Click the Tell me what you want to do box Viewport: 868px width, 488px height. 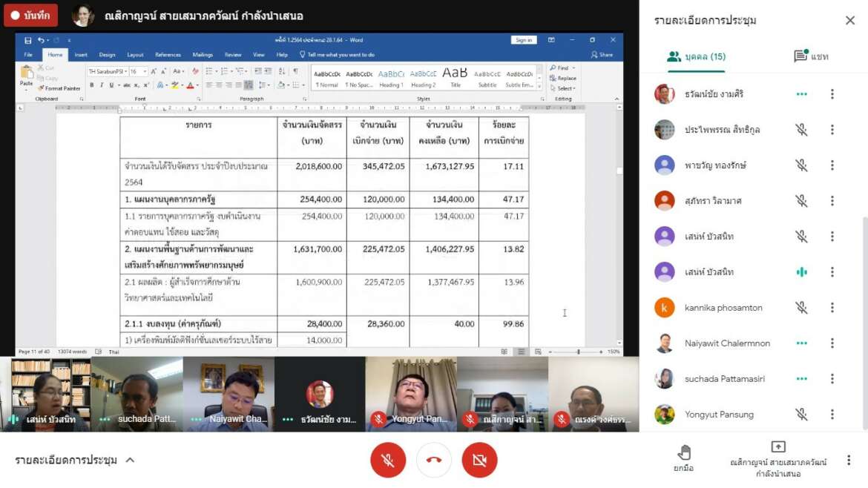337,55
